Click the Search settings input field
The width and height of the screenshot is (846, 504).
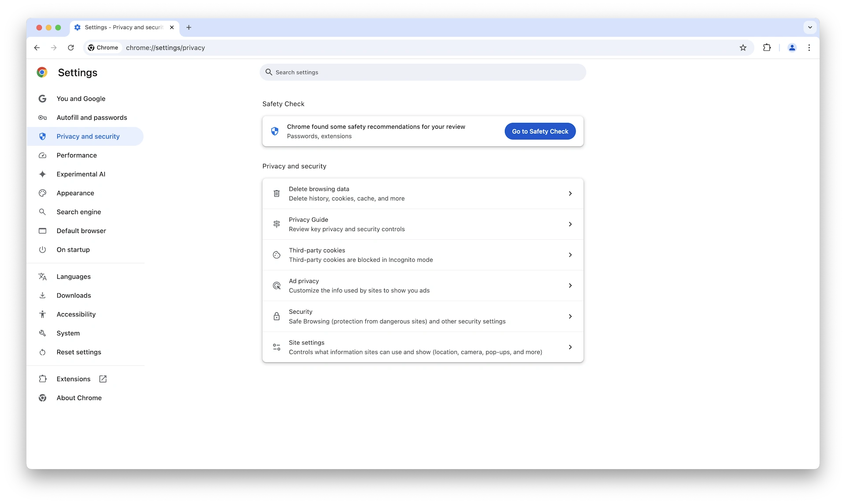[x=423, y=72]
